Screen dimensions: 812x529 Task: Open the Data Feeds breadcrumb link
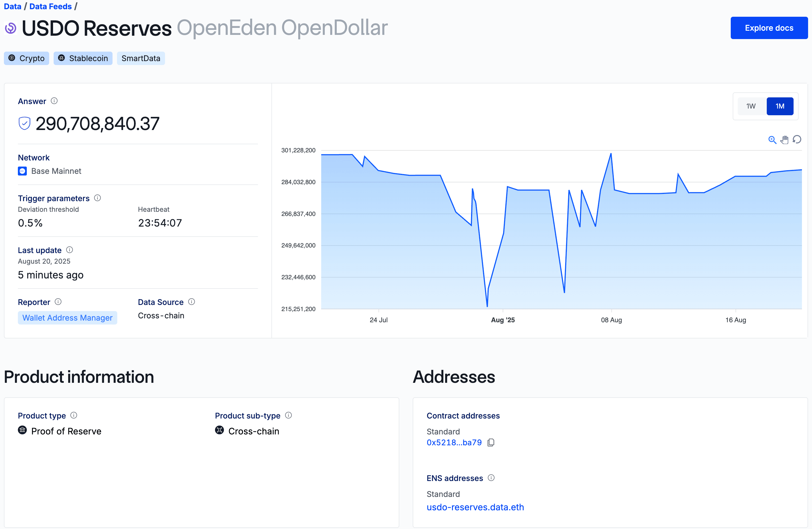(51, 6)
